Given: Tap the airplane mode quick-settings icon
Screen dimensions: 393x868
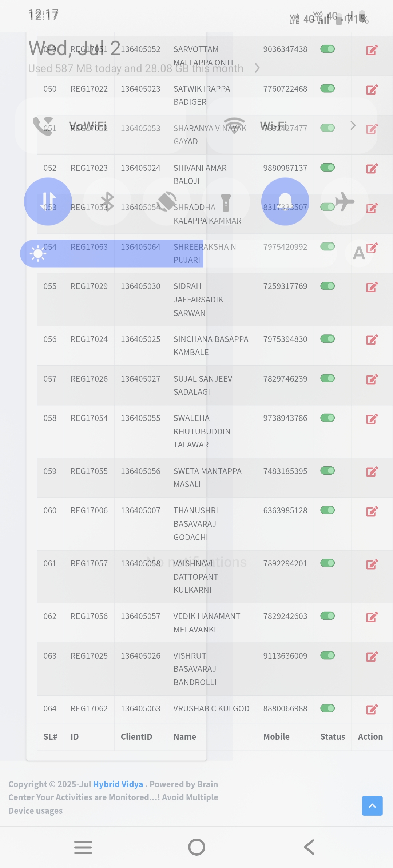Looking at the screenshot, I should click(345, 201).
